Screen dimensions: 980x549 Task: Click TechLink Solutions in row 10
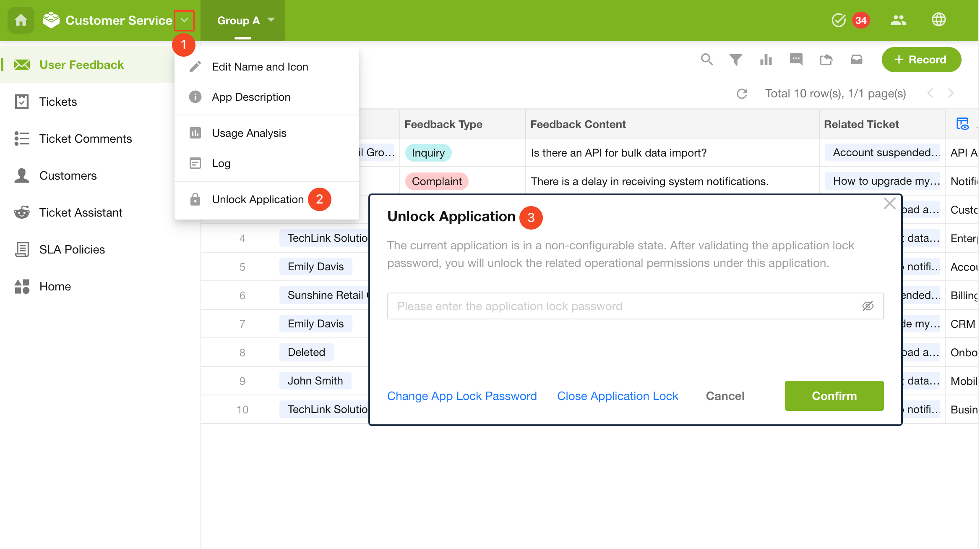[x=325, y=409]
